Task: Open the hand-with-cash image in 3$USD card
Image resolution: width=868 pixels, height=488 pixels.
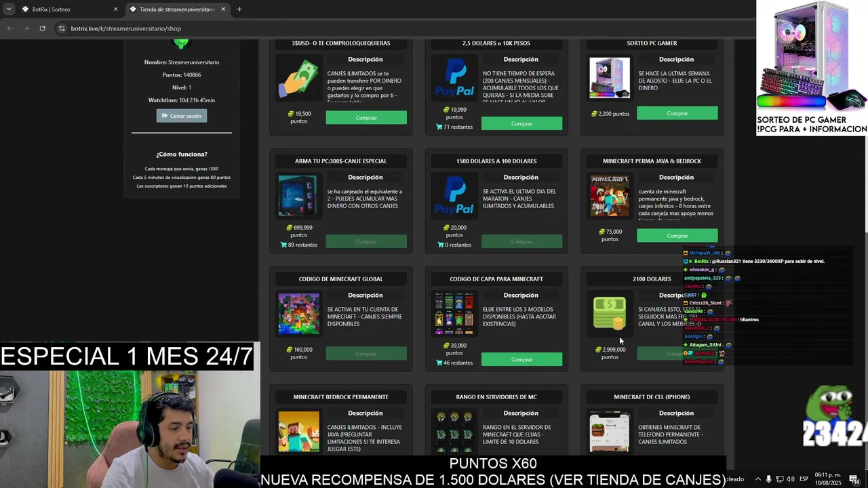Action: (298, 79)
